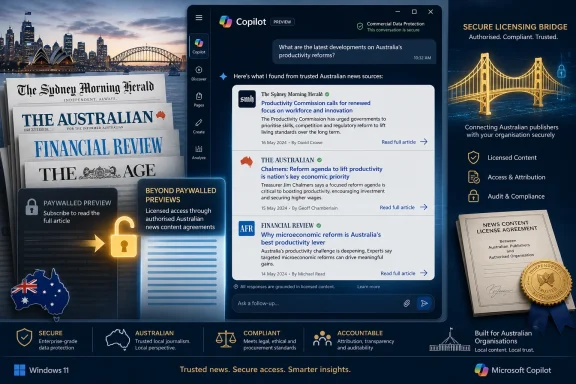Click the grey padlock on Paywalled Preview
This screenshot has width=576, height=384.
tap(32, 207)
